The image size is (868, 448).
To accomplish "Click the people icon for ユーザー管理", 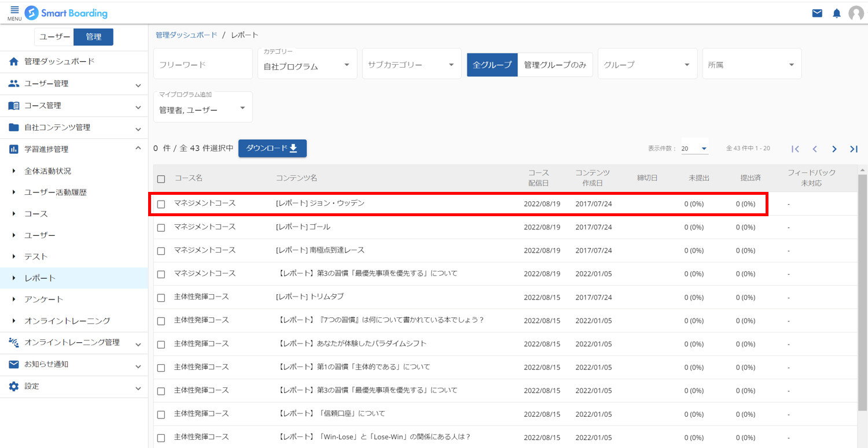I will (x=14, y=84).
